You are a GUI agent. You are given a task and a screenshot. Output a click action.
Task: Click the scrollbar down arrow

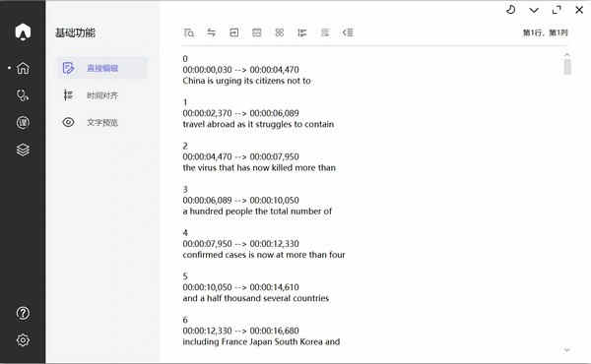(567, 350)
